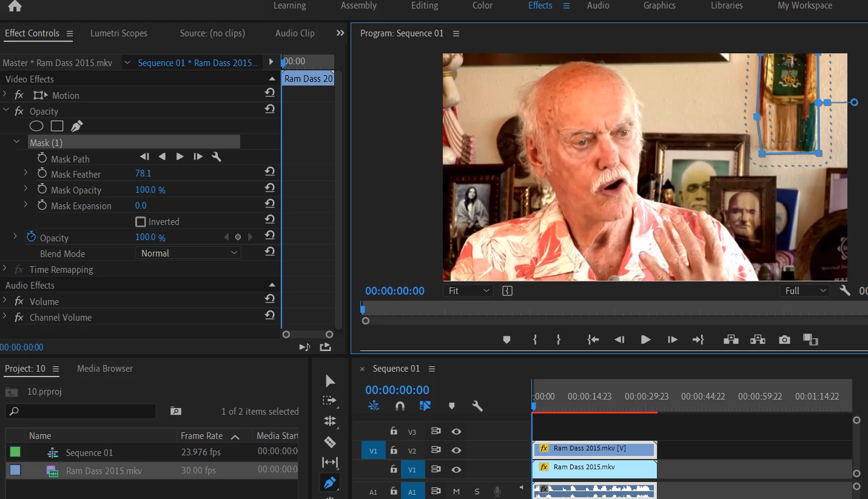The height and width of the screenshot is (499, 868).
Task: Toggle Opacity animation stopwatch
Action: 31,237
